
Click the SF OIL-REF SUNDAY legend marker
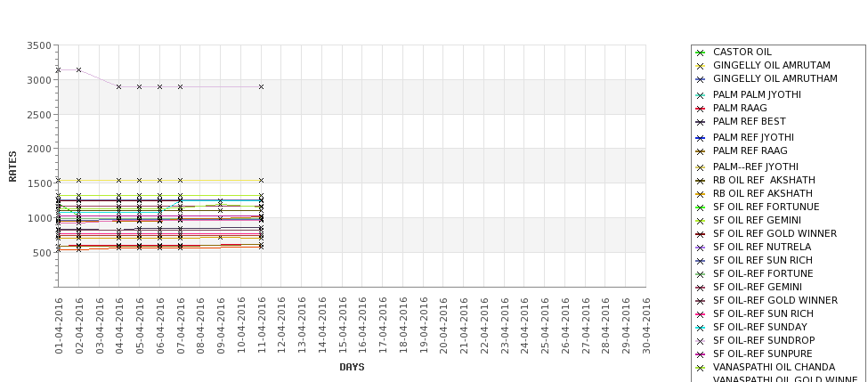click(700, 327)
